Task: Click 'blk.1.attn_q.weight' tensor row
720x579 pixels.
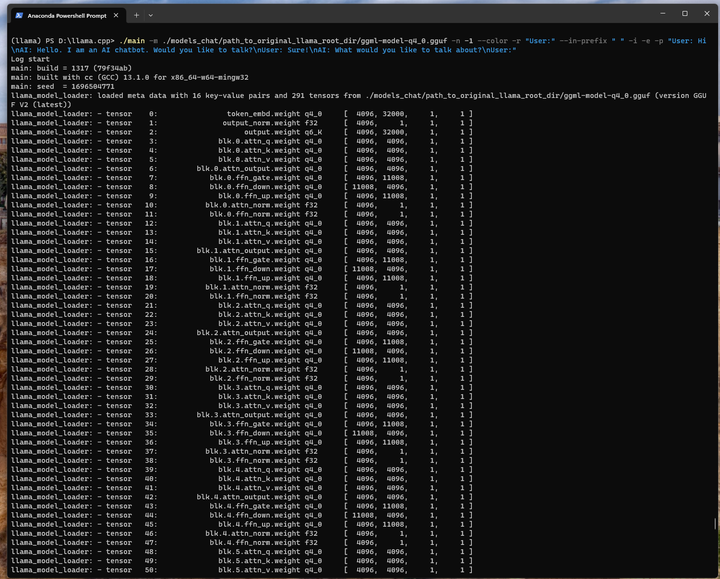Action: (242, 224)
